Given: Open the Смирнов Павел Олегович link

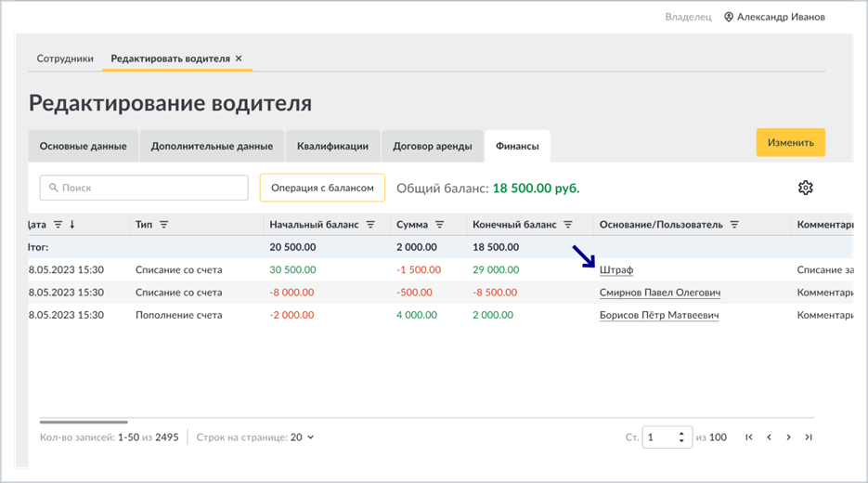Looking at the screenshot, I should 660,293.
